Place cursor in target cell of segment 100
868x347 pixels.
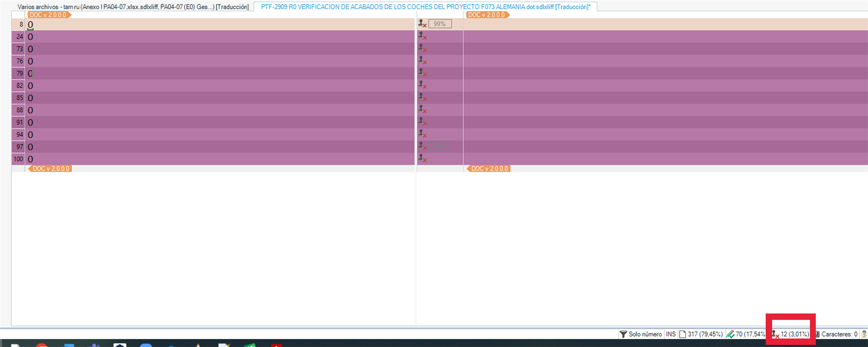(665, 159)
